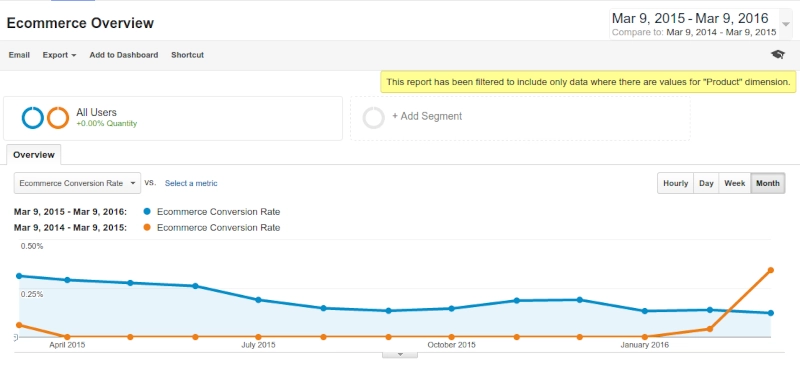This screenshot has height=367, width=800.
Task: Click the gray Add Segment circle icon
Action: coord(373,118)
